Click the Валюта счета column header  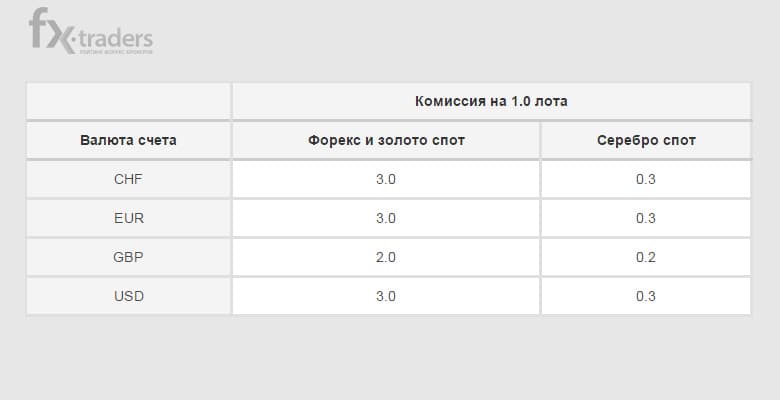coord(128,140)
